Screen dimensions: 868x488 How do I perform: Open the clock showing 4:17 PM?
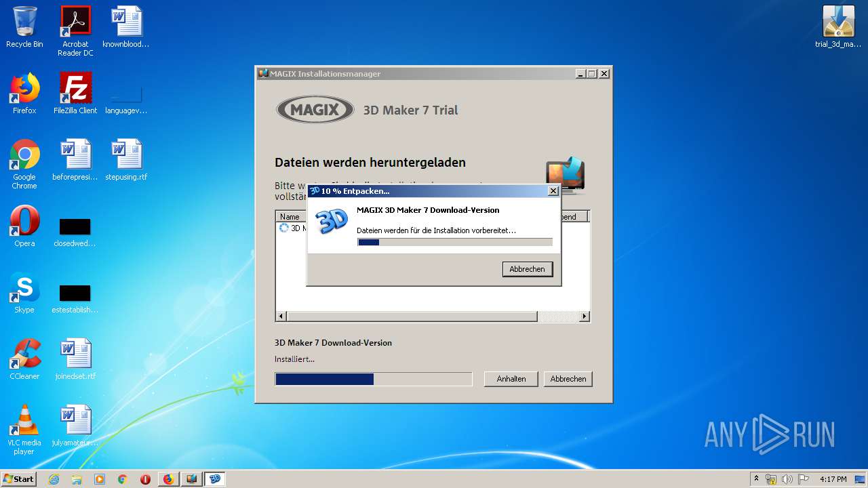pyautogui.click(x=833, y=479)
